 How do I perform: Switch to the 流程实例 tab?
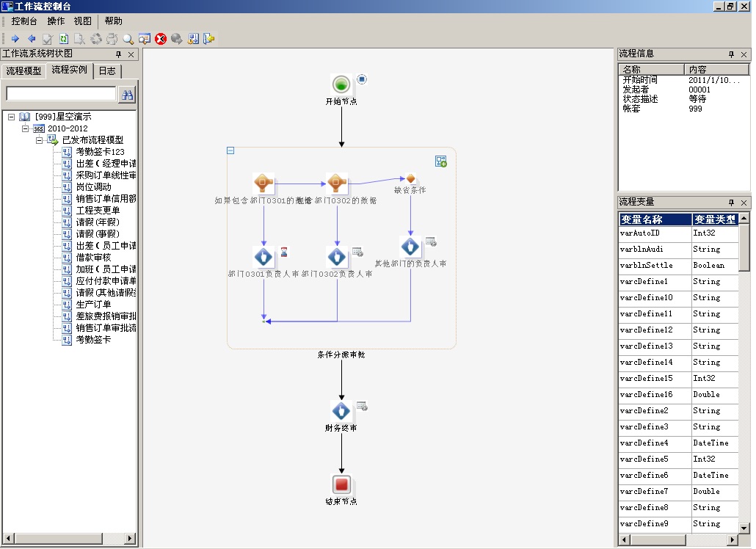click(70, 70)
